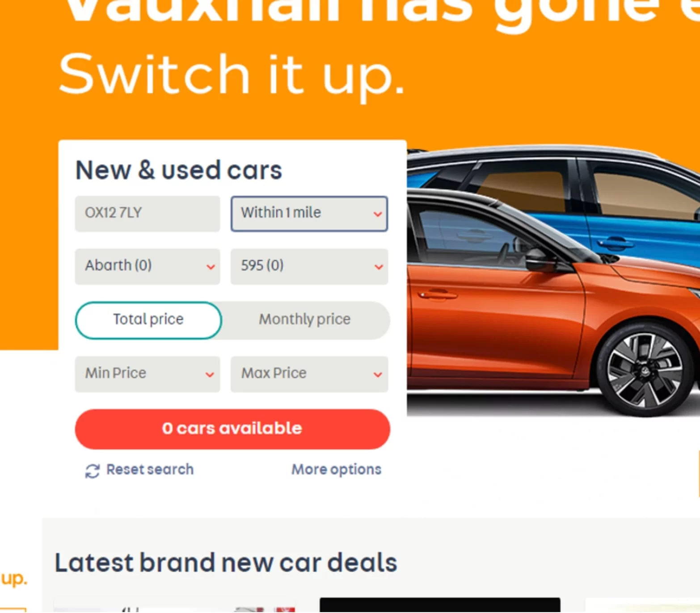Click the red chevron on Abarth make
Screen dimensions: 700x613
[211, 267]
